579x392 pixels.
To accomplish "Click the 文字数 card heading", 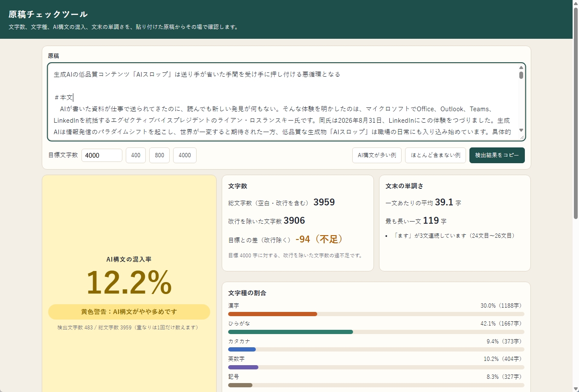I will [237, 186].
